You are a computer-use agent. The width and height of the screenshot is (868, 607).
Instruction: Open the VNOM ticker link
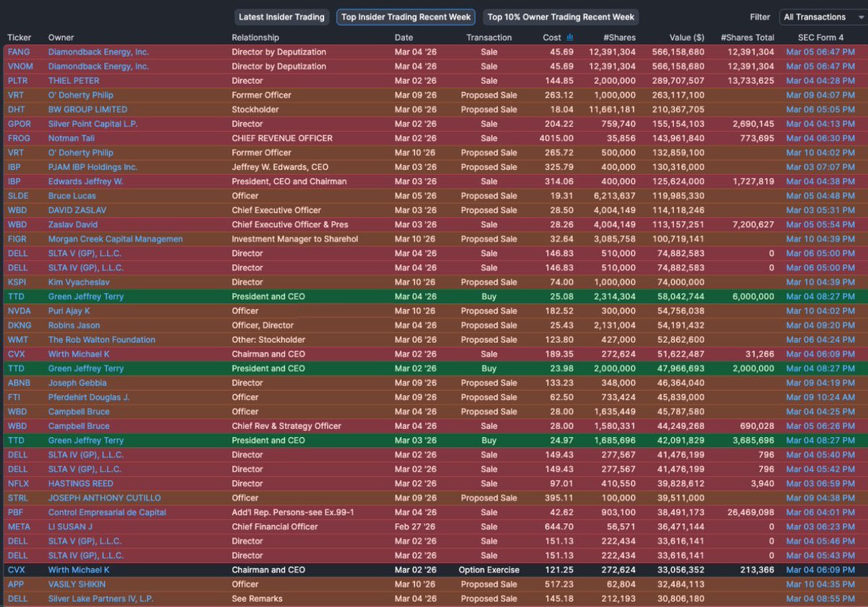pyautogui.click(x=19, y=67)
